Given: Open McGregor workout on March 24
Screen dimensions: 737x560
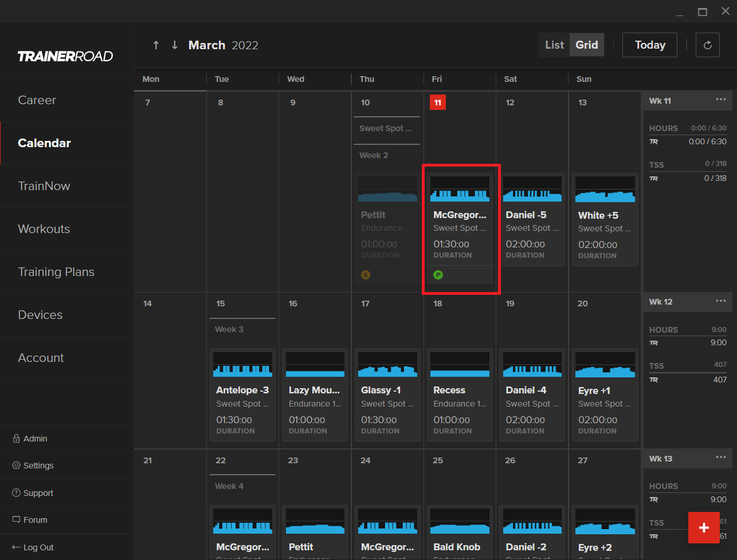Looking at the screenshot, I should (387, 533).
